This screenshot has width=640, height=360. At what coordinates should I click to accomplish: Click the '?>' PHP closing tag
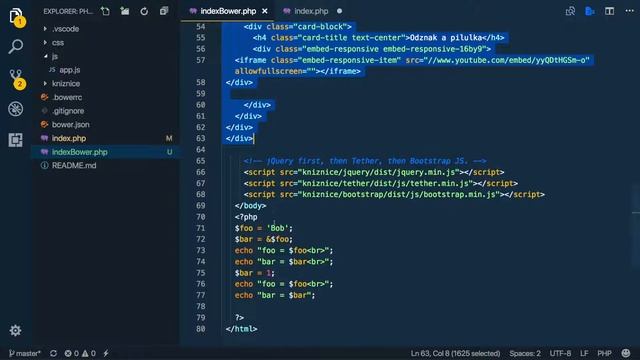pyautogui.click(x=239, y=318)
